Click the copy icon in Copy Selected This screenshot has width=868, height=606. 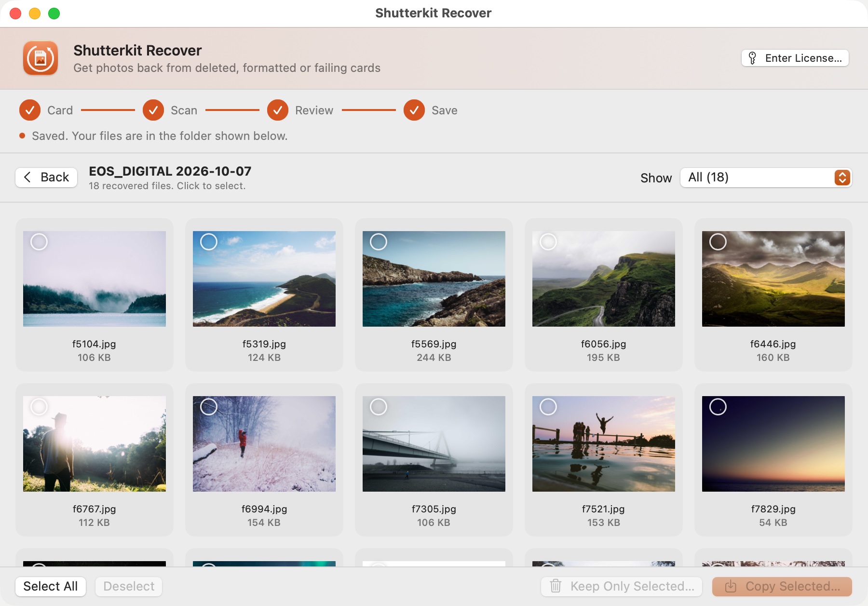pos(731,586)
